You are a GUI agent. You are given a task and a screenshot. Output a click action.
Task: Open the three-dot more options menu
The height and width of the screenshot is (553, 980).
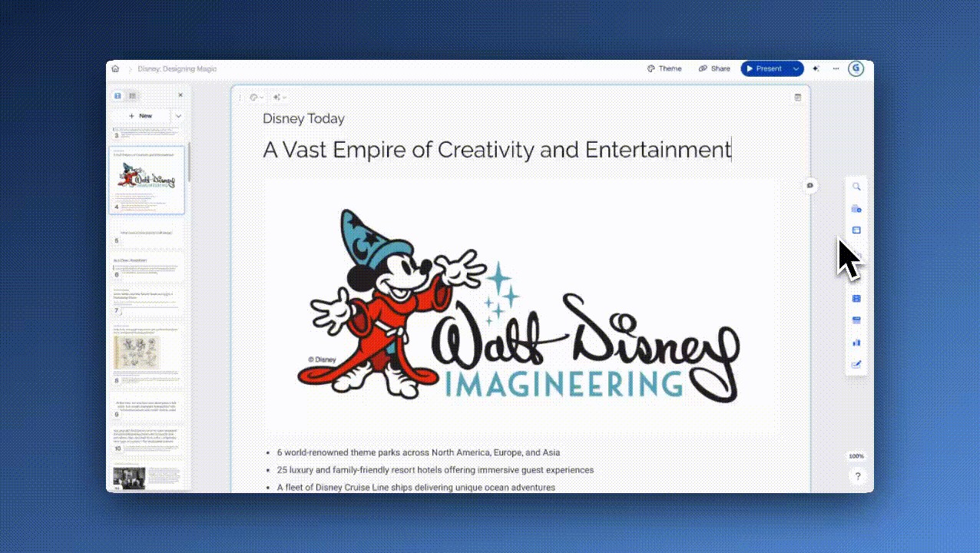[x=836, y=68]
